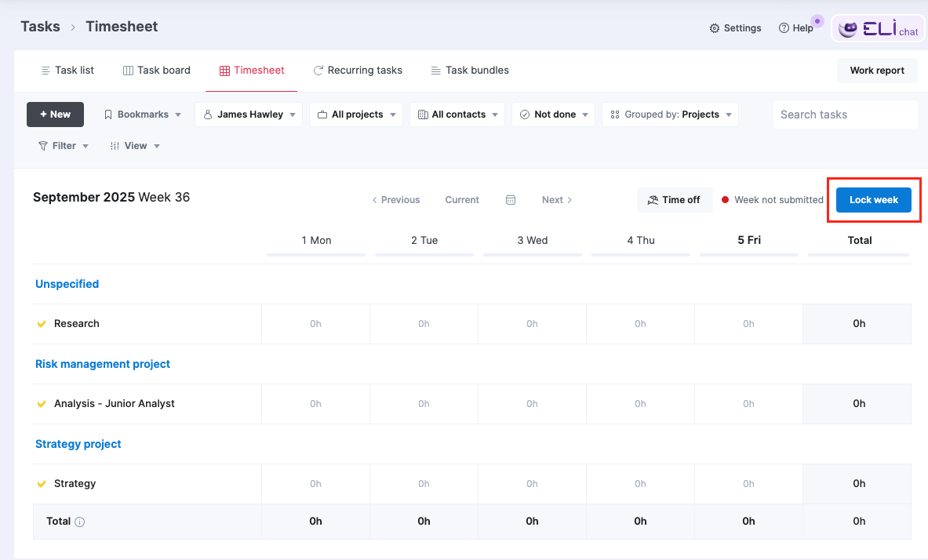
Task: Click Research row Monday hours cell
Action: point(315,324)
